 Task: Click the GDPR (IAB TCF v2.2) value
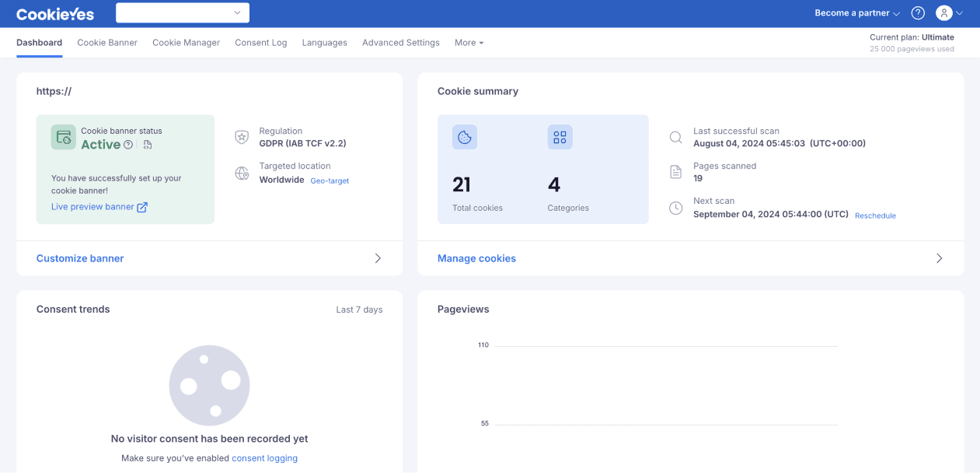[302, 144]
